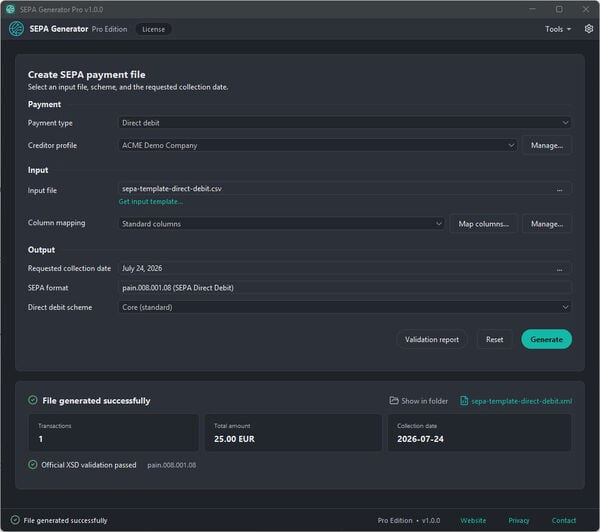The height and width of the screenshot is (532, 600).
Task: Click the check icon beside Official XSD validation passed
Action: pyautogui.click(x=33, y=465)
